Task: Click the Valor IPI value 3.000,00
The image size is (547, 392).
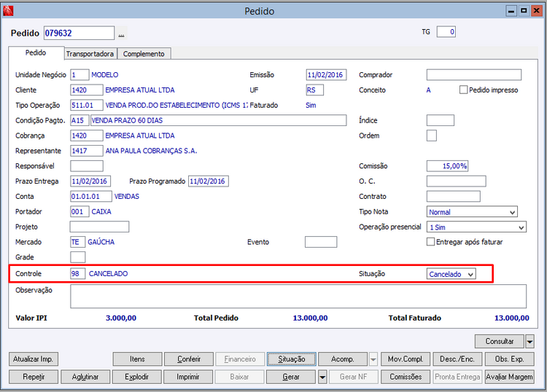Action: pyautogui.click(x=121, y=318)
